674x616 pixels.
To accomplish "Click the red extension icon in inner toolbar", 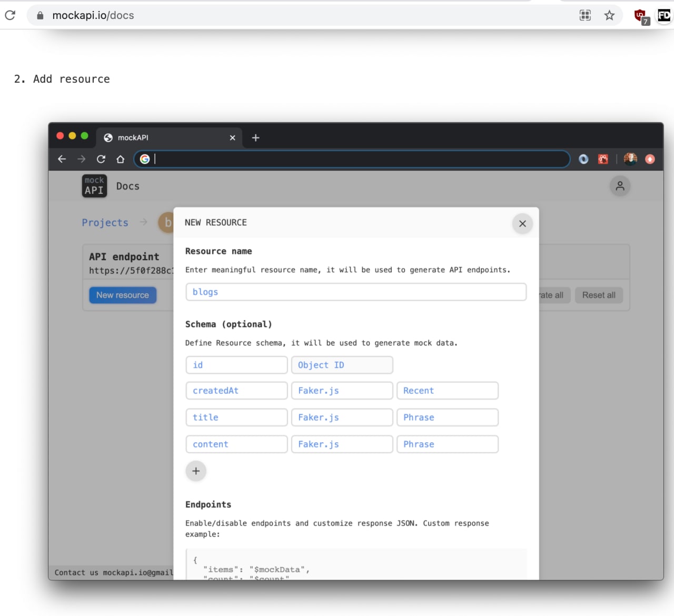I will pos(603,159).
